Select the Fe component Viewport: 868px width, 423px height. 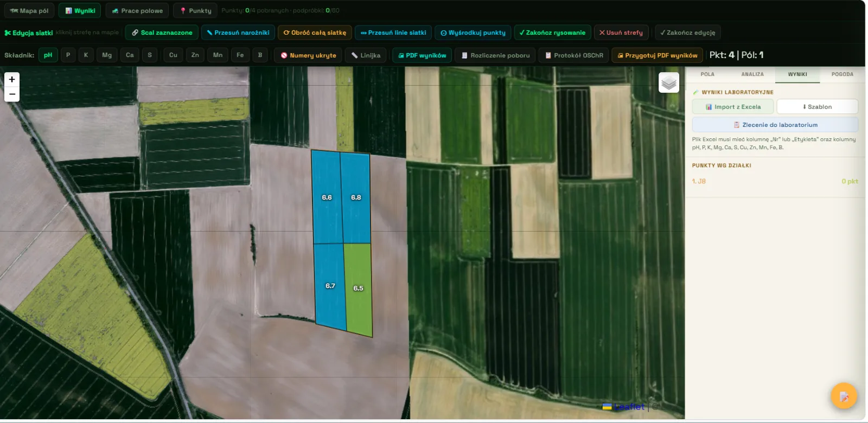[x=240, y=55]
